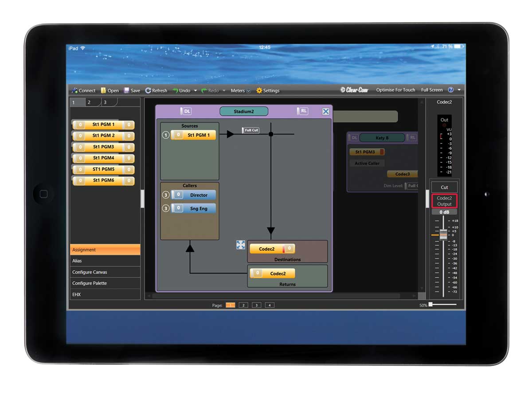
Task: Open a file with the Open icon
Action: (x=103, y=90)
